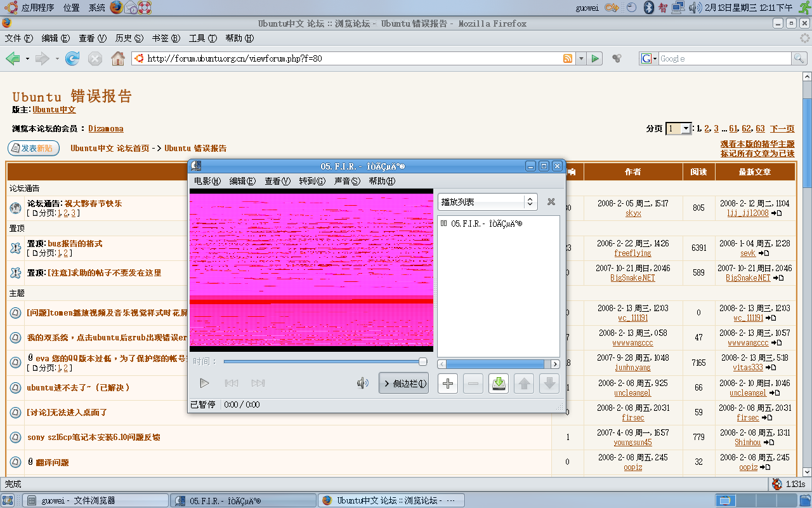This screenshot has height=508, width=812.
Task: Open the back history dropdown arrow
Action: pyautogui.click(x=27, y=58)
